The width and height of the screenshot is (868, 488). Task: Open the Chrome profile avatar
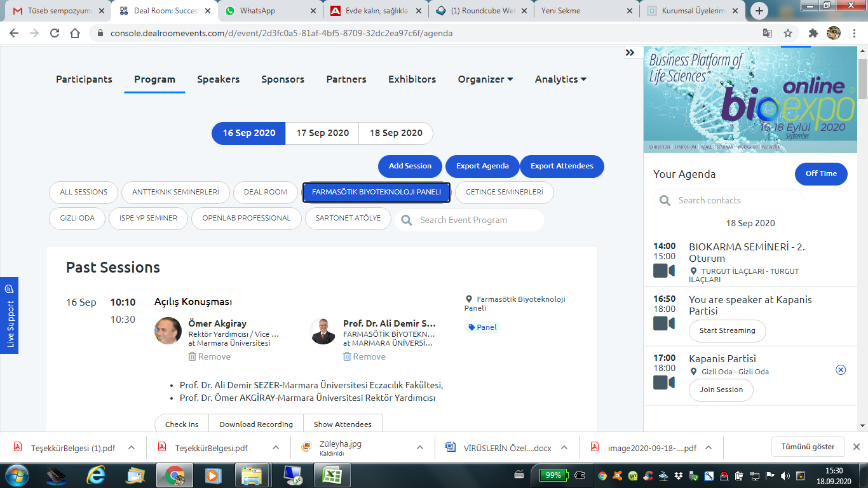click(x=834, y=33)
